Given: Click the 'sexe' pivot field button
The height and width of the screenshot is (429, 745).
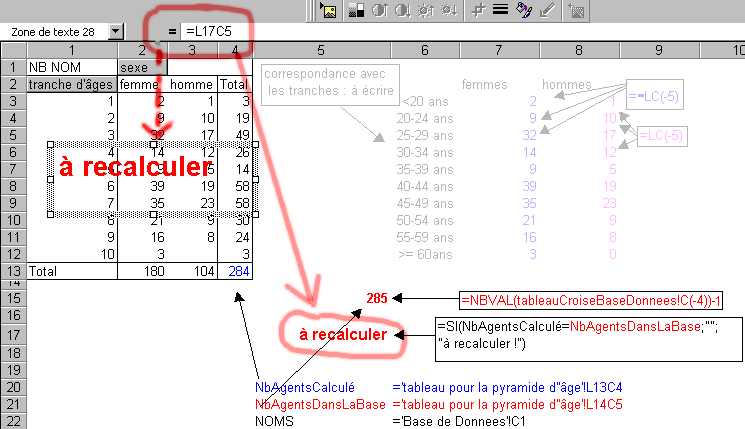Looking at the screenshot, I should 136,67.
